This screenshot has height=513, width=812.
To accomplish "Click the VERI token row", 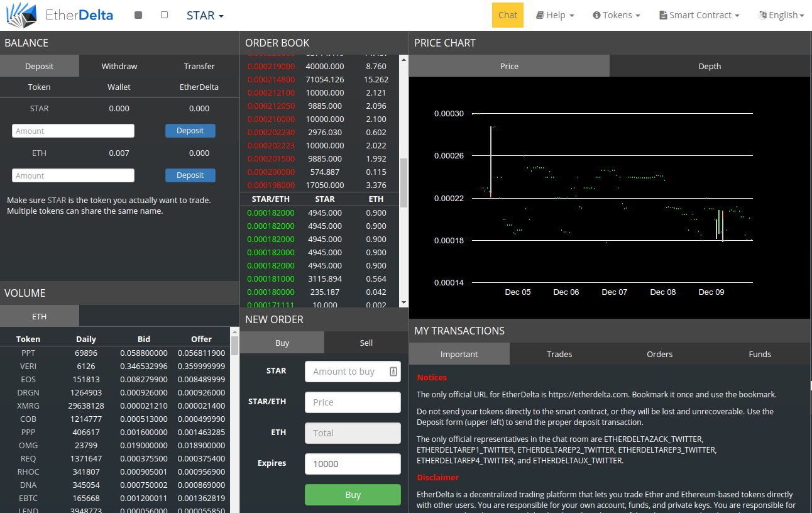I will 115,367.
